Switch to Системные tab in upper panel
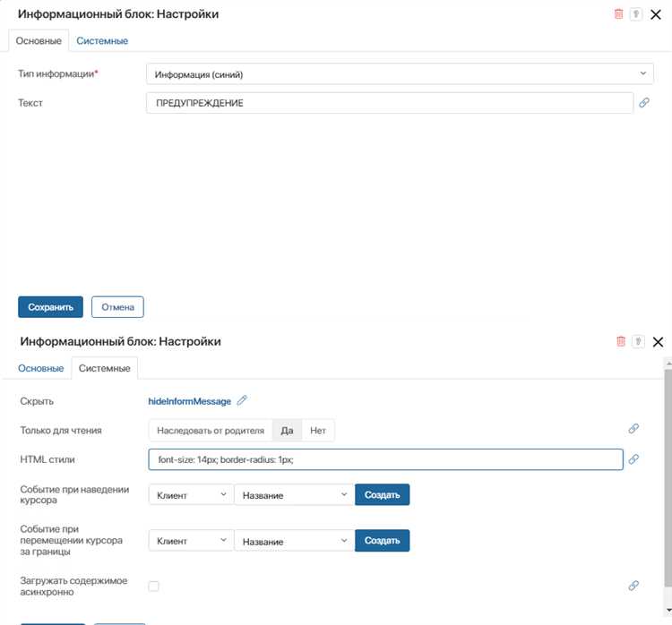672x625 pixels. [x=102, y=40]
